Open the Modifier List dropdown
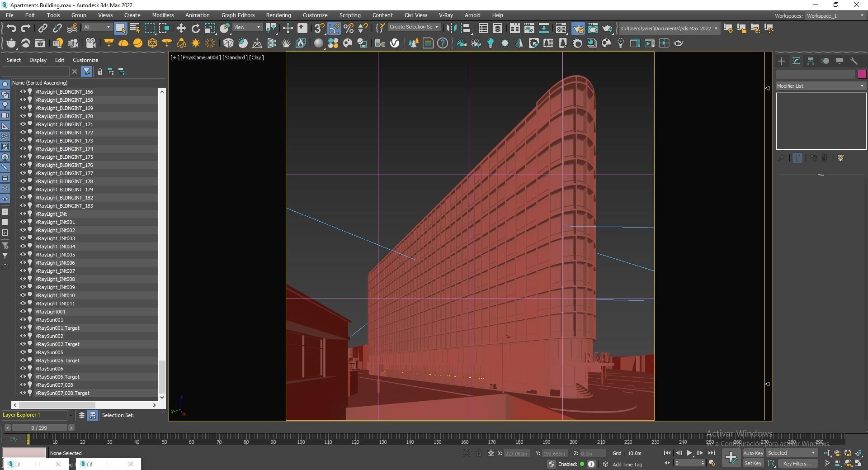This screenshot has width=868, height=470. [821, 86]
